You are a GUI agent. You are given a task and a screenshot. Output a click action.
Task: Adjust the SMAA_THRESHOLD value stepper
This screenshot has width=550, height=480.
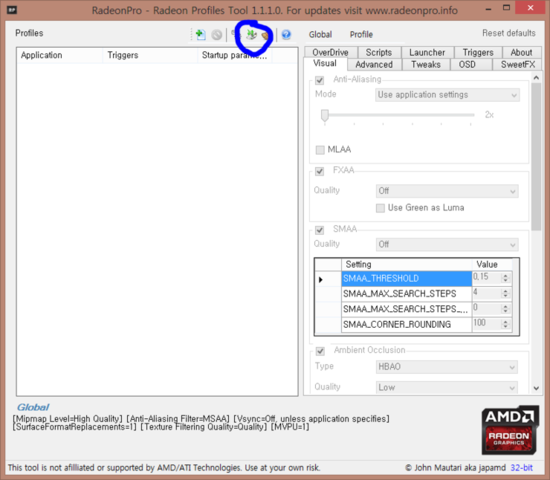(x=505, y=278)
